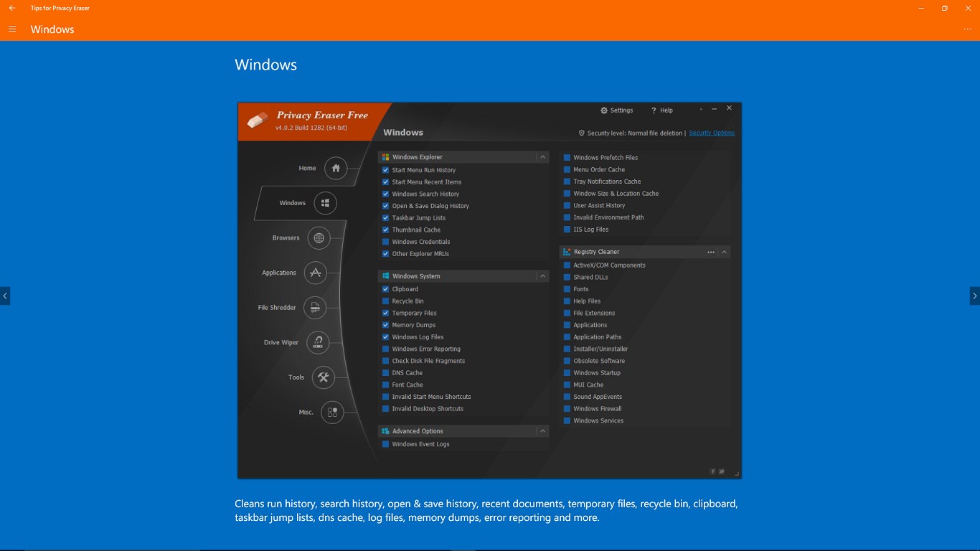Check ActiveX/COM Components option
Screen dimensions: 980x551
coord(567,265)
